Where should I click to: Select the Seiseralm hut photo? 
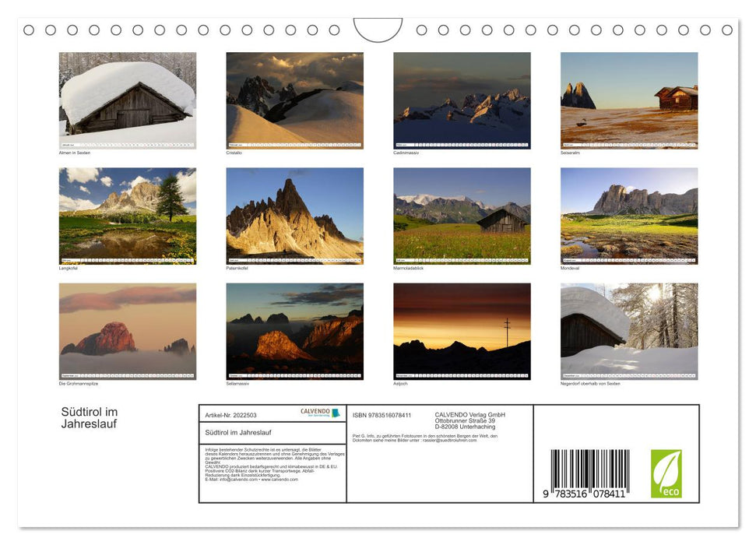coord(629,100)
